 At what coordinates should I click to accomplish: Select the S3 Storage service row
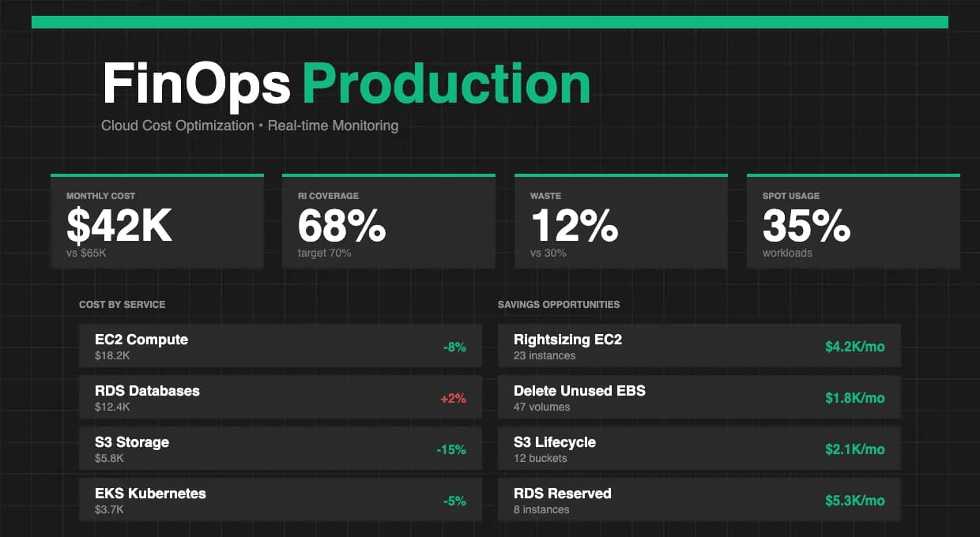(281, 449)
